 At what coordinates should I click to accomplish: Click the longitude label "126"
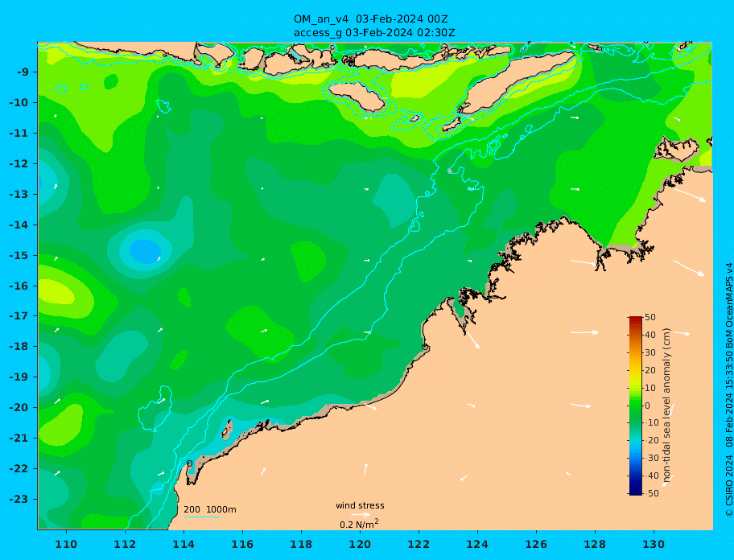click(536, 545)
